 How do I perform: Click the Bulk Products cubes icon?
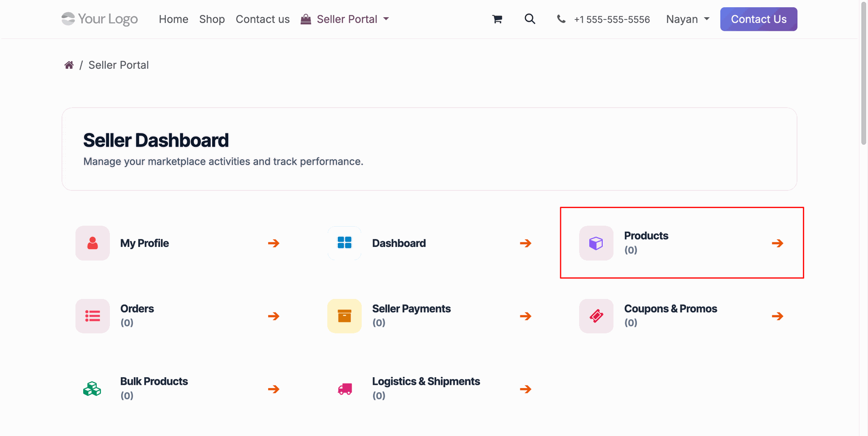92,389
